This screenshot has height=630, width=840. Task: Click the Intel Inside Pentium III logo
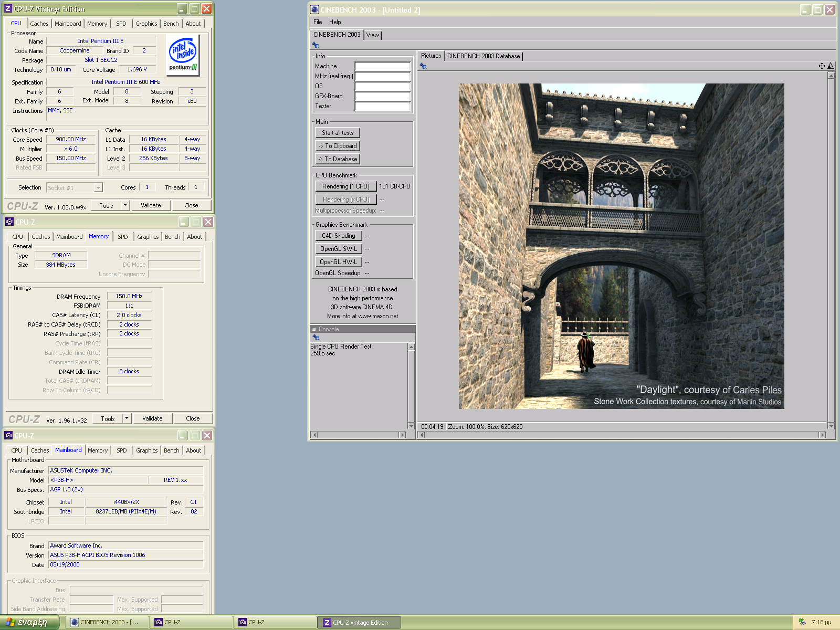coord(183,55)
